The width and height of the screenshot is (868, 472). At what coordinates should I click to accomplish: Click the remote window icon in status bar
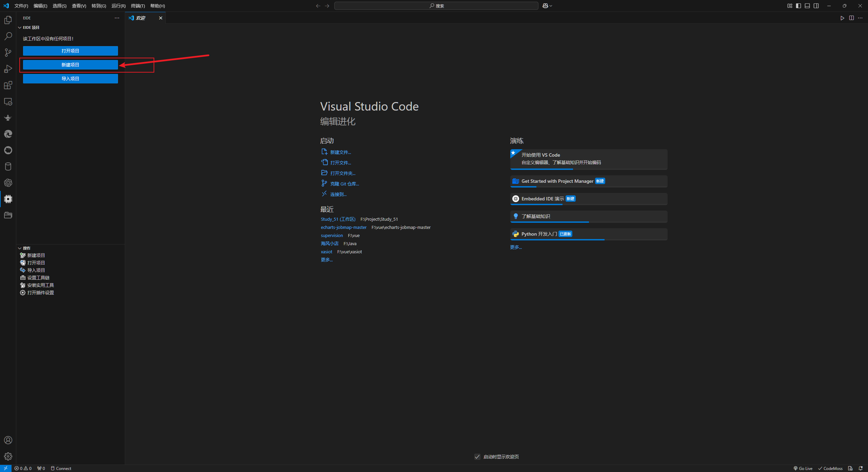pyautogui.click(x=6, y=468)
